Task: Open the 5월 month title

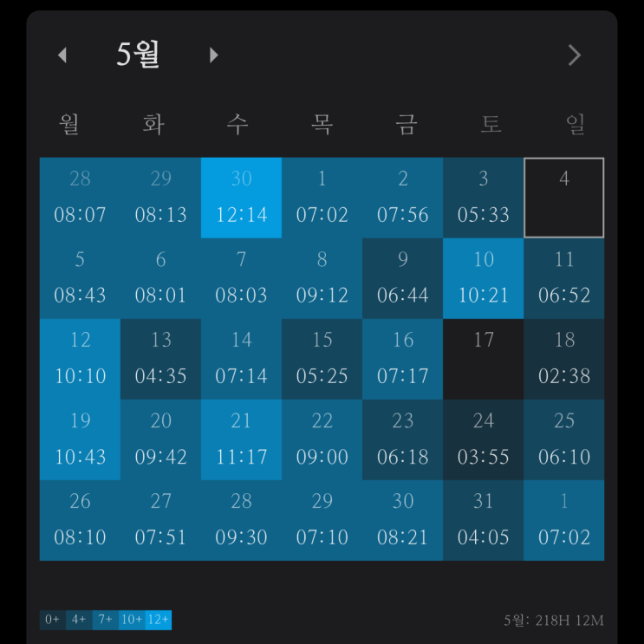Action: click(138, 55)
